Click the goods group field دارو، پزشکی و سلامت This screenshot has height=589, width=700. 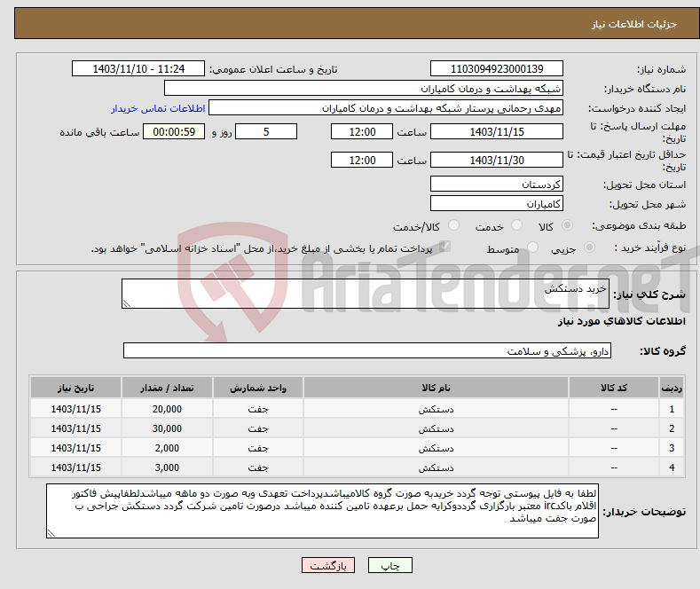coord(367,350)
